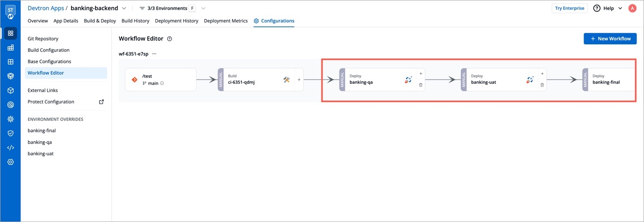Image resolution: width=644 pixels, height=222 pixels.
Task: Open the Build History tab
Action: tap(135, 21)
